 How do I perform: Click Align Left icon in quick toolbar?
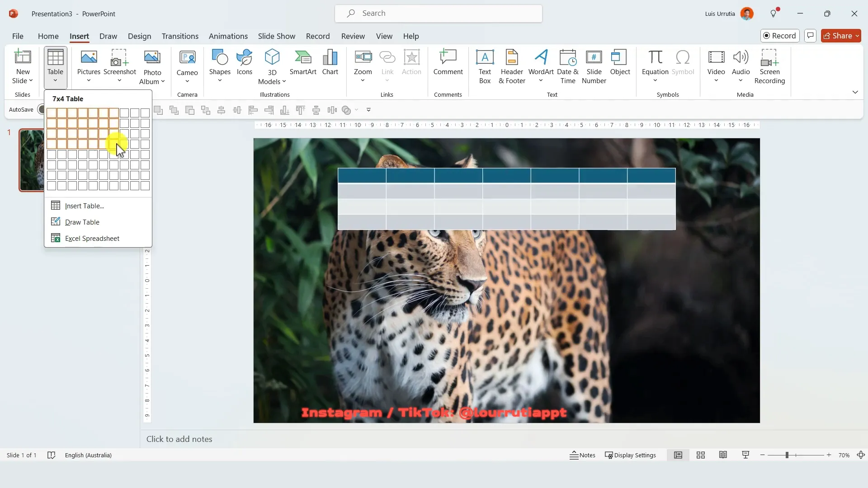[x=253, y=110]
